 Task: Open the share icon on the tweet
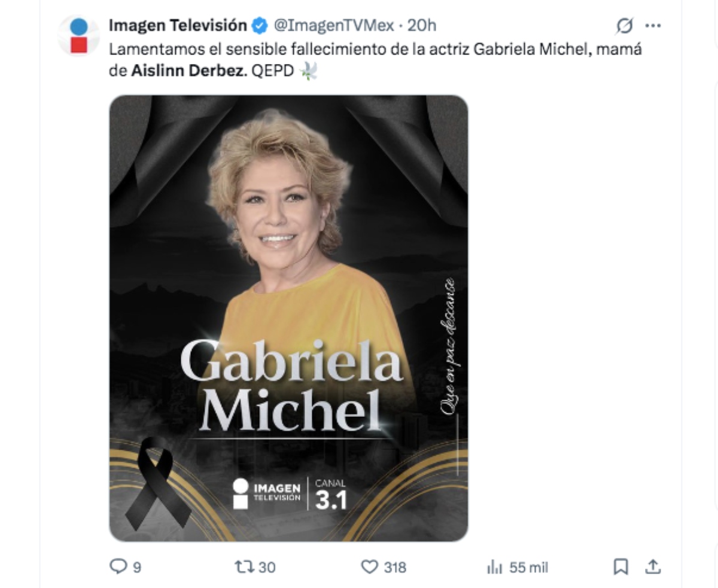coord(653,566)
